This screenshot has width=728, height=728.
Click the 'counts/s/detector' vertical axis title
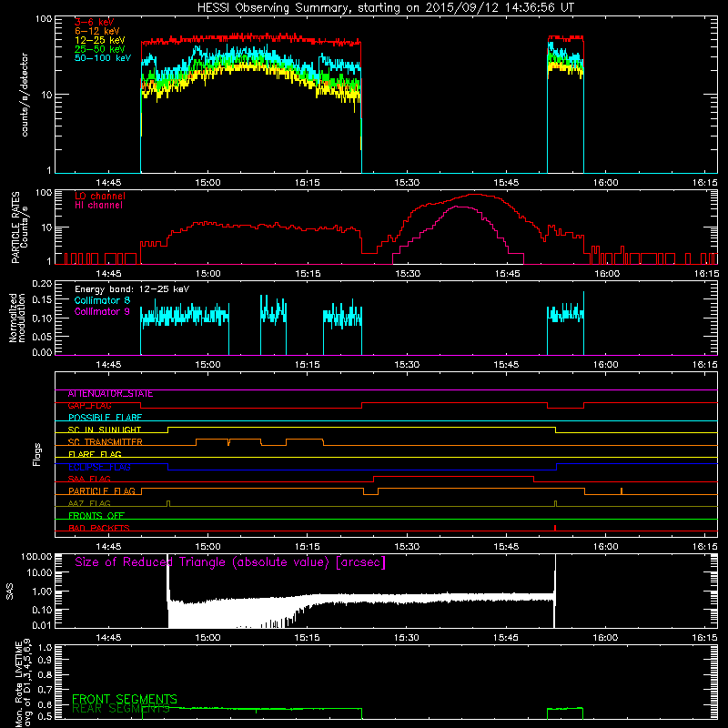tap(25, 95)
